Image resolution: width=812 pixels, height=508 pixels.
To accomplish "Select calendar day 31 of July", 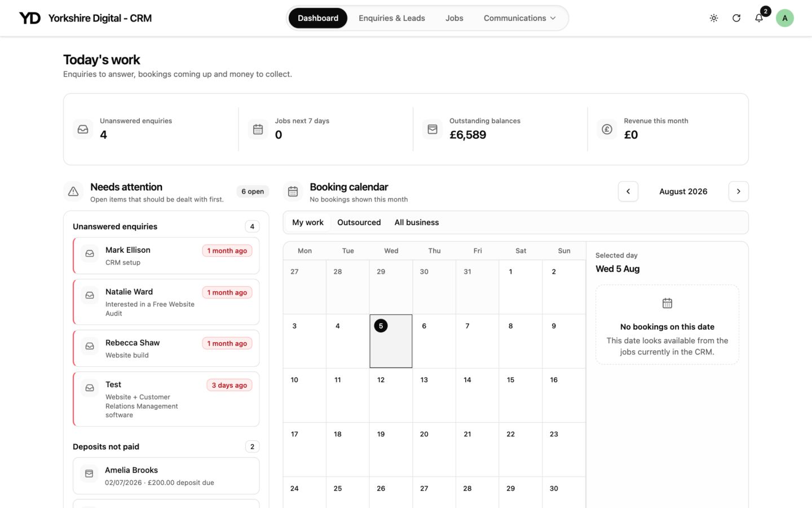I will [477, 287].
